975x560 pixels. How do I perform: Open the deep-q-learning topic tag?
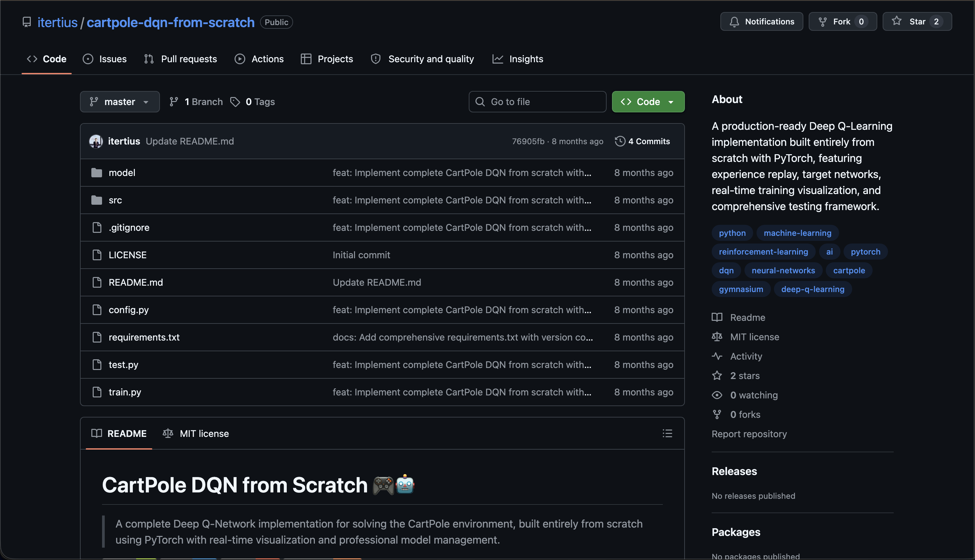(813, 289)
